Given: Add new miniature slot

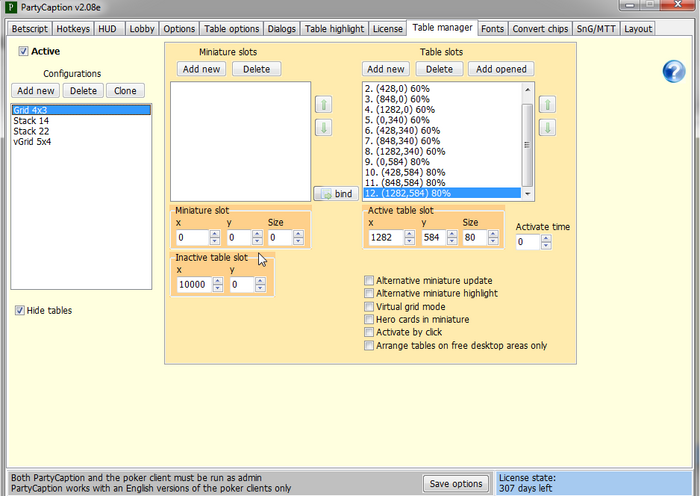Looking at the screenshot, I should coord(201,69).
